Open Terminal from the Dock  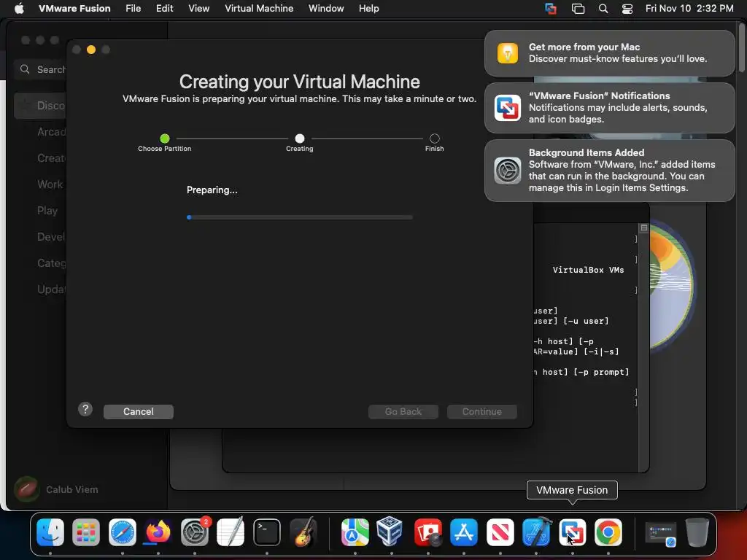pos(267,532)
